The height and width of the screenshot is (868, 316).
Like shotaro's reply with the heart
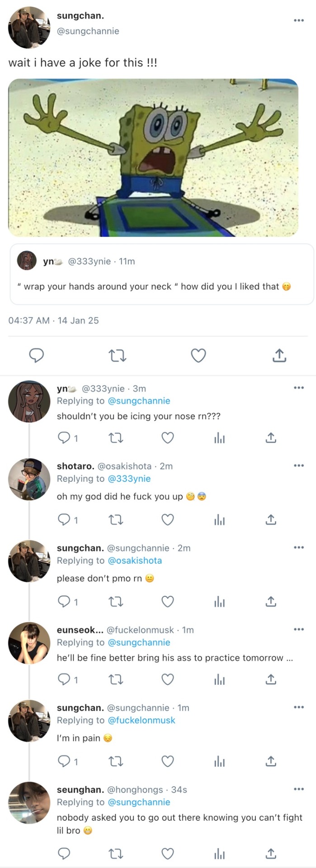tap(168, 520)
